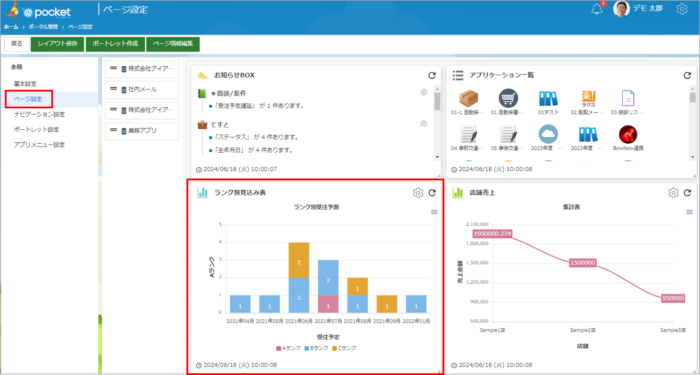Select ナビゲーション設定 in the sidebar

(x=39, y=114)
